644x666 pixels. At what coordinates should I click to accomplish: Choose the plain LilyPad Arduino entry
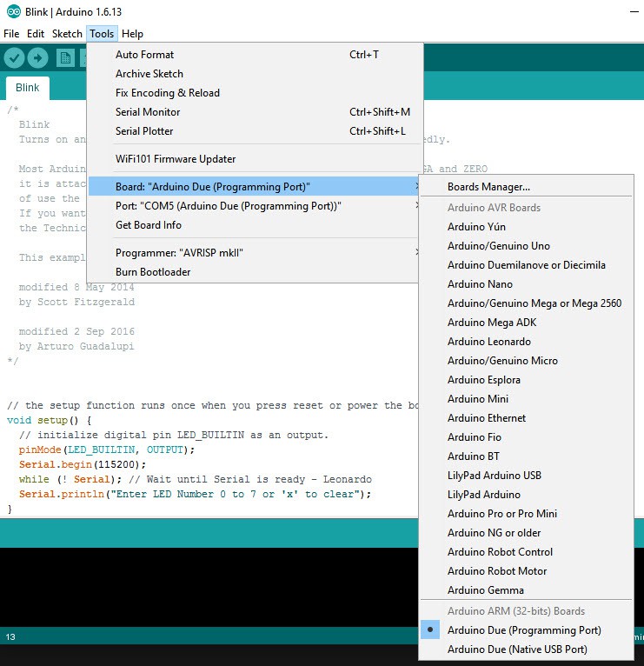coord(527,494)
